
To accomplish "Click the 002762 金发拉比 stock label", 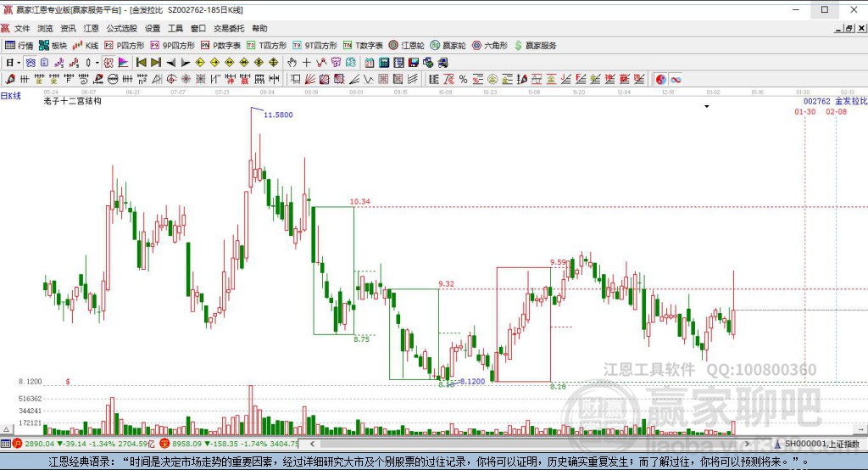I will click(835, 101).
